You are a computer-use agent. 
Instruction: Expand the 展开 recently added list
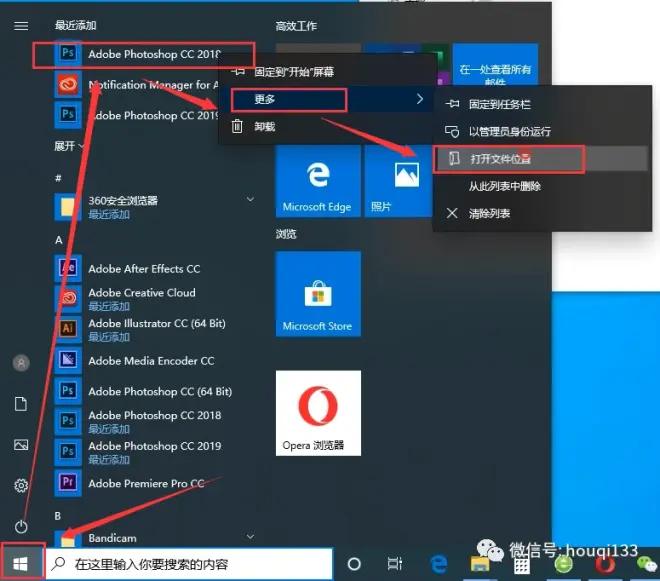click(69, 146)
